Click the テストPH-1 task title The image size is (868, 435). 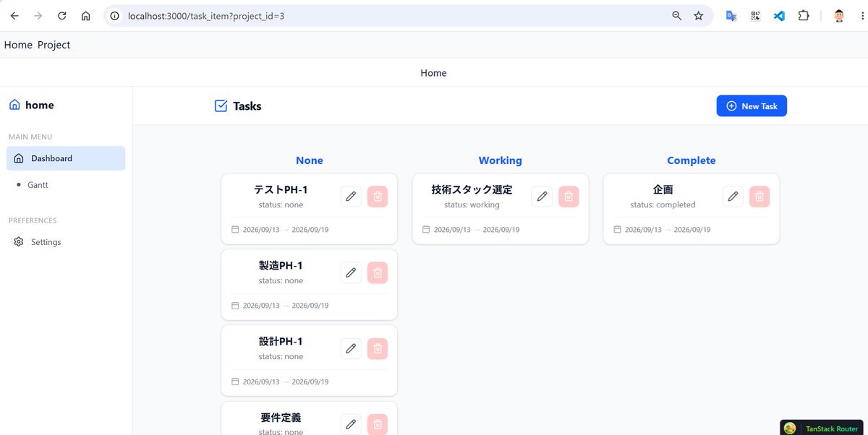click(x=281, y=190)
